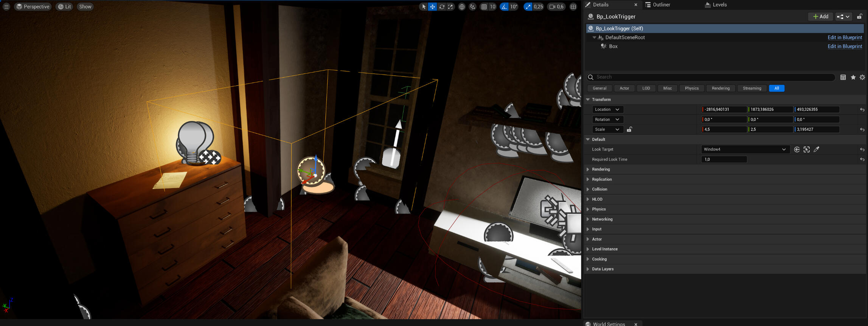Click the surface snapping icon
This screenshot has width=868, height=326.
point(472,7)
